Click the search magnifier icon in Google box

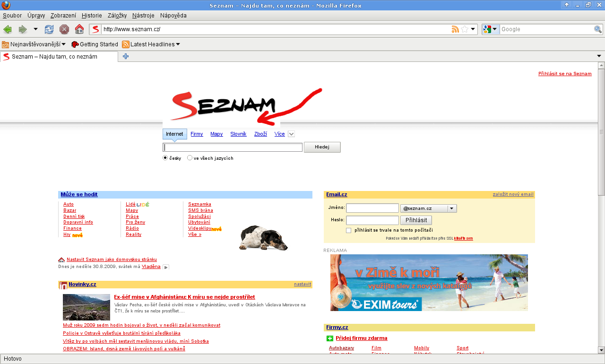coord(598,29)
